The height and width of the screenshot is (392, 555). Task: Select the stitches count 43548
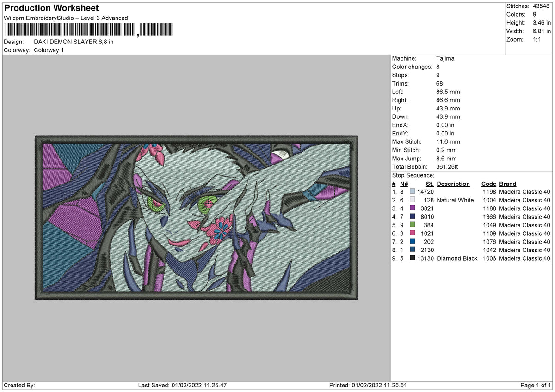(542, 6)
